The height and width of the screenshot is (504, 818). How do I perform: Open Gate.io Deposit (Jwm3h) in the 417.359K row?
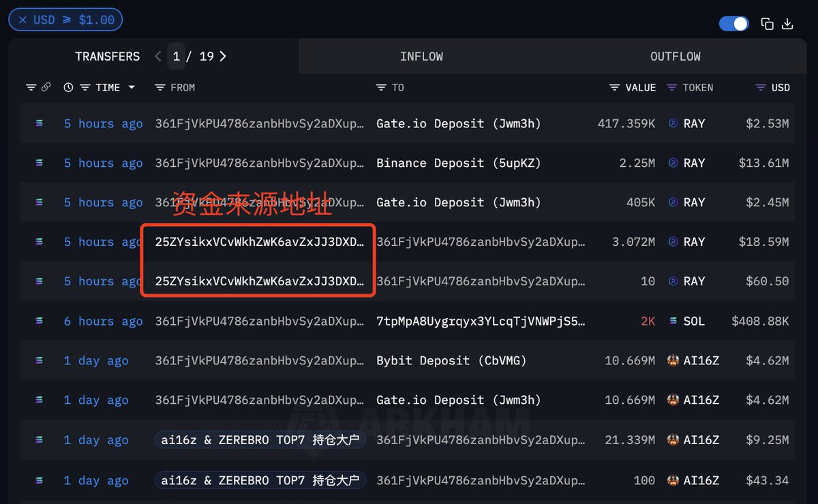tap(458, 123)
